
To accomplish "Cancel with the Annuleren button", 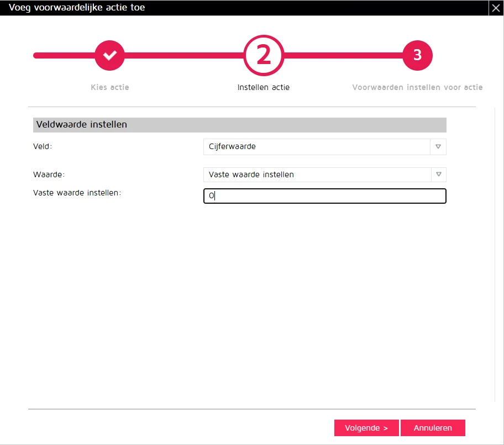I will 433,428.
